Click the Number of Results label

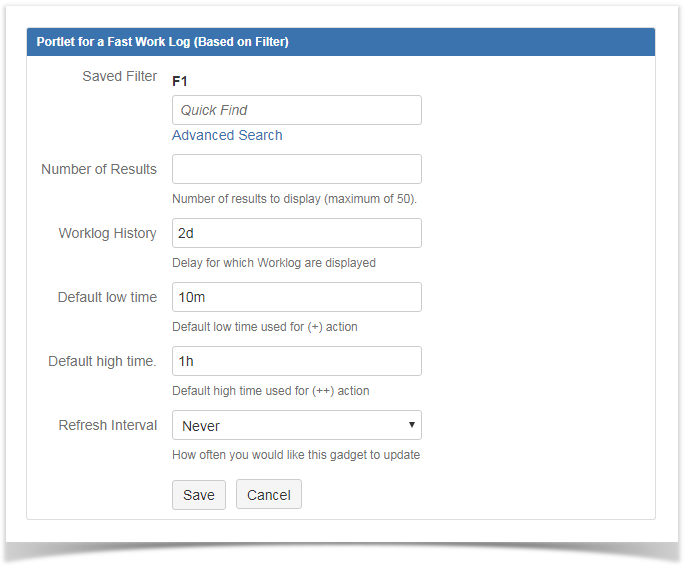click(99, 169)
